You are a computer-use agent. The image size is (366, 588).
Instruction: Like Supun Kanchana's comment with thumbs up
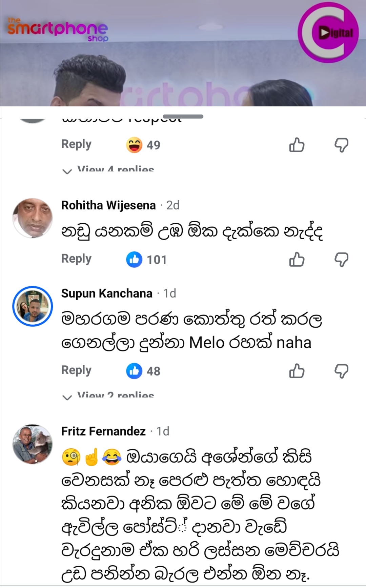point(297,371)
